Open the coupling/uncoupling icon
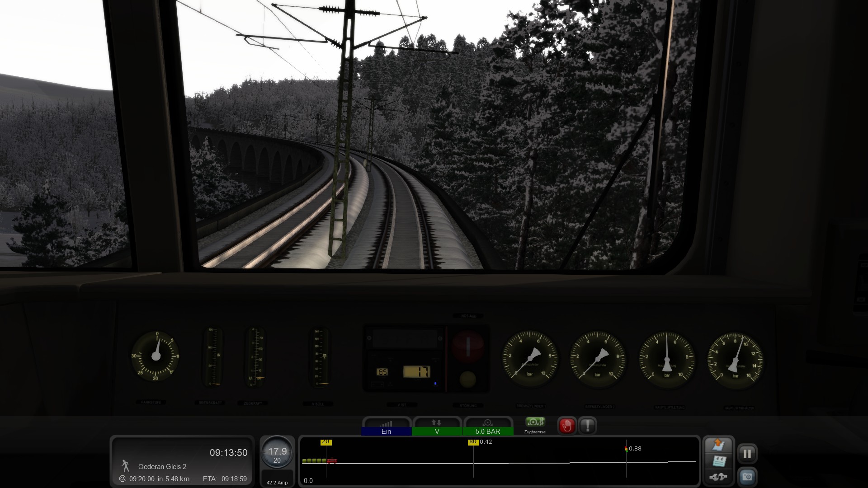The height and width of the screenshot is (488, 868). pyautogui.click(x=718, y=477)
